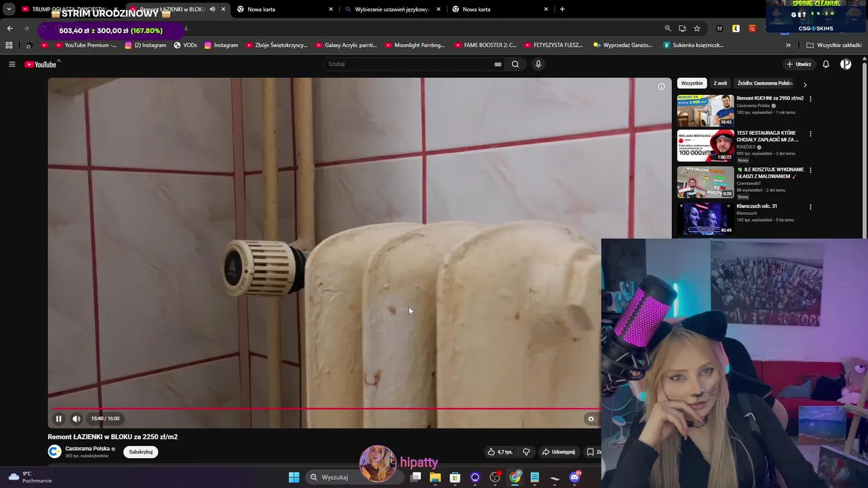Open a new browser tab with plus
Viewport: 868px width, 488px height.
[562, 9]
